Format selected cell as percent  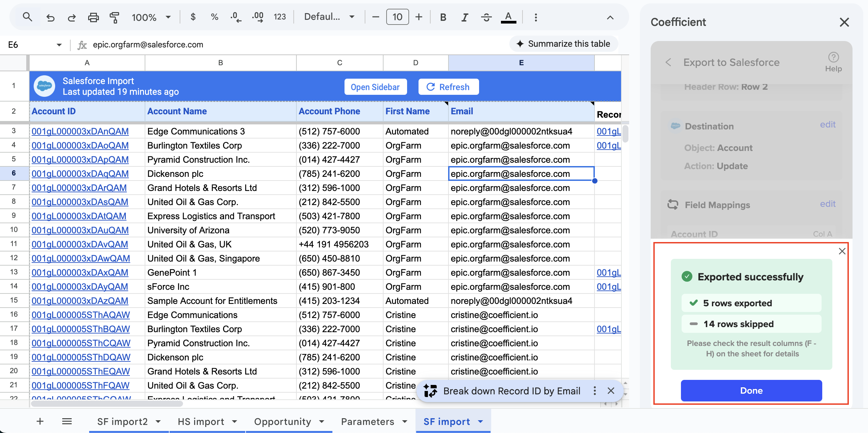click(x=214, y=17)
